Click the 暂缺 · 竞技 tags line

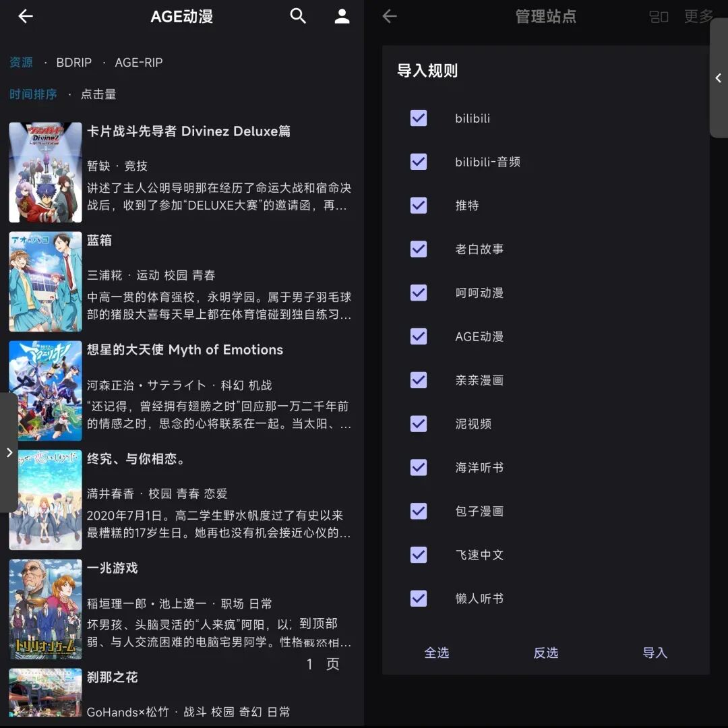[117, 166]
